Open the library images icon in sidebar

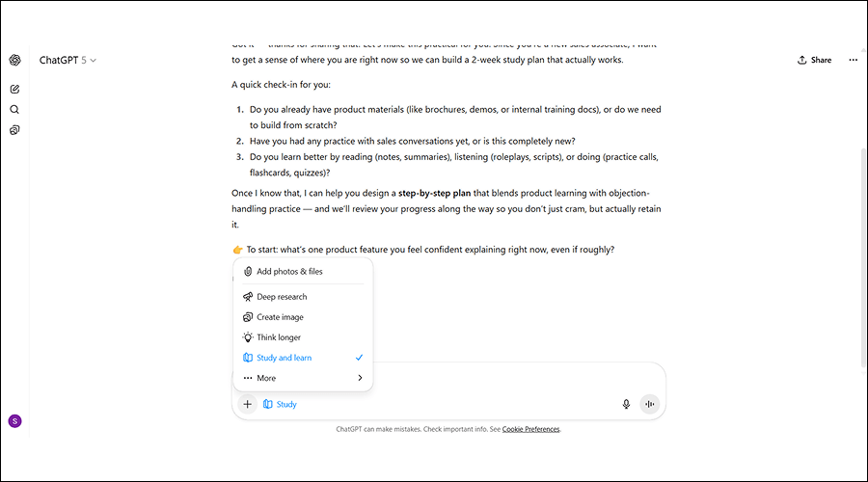(x=14, y=130)
